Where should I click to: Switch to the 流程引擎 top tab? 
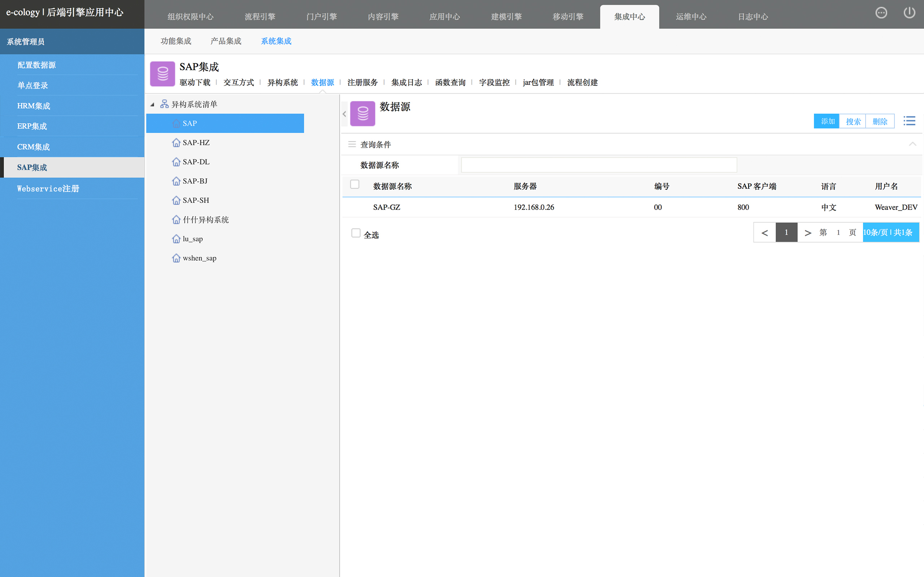coord(260,17)
